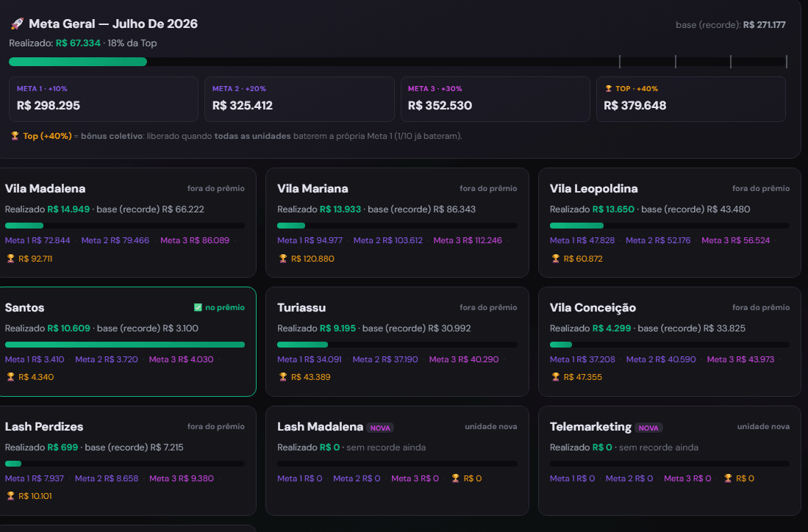Click the rocket icon beside Meta Geral
This screenshot has height=532, width=808.
click(17, 24)
